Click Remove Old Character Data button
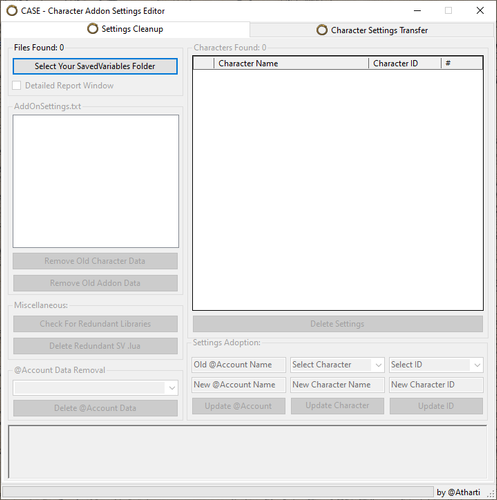This screenshot has height=500, width=497. (95, 261)
